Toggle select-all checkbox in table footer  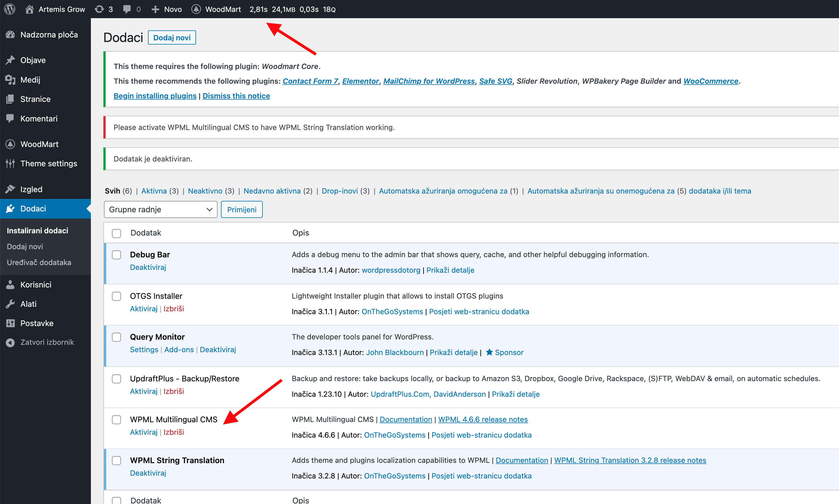pyautogui.click(x=116, y=501)
